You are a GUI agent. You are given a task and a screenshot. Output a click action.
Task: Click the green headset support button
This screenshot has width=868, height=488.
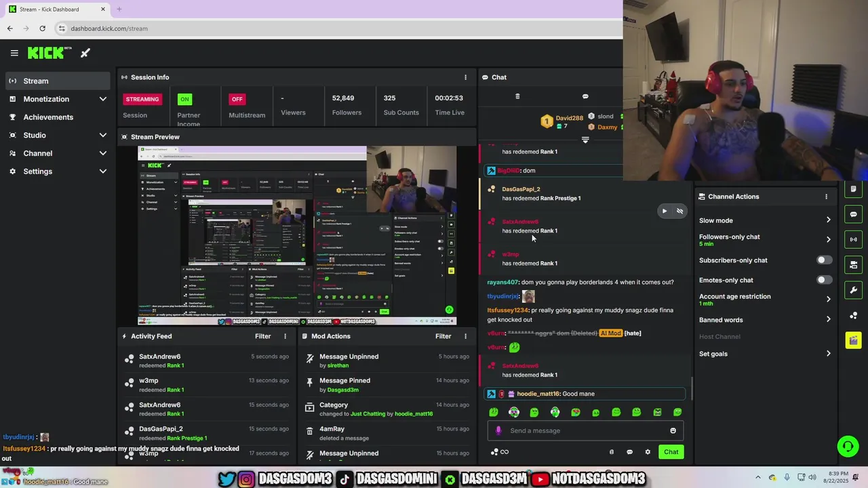[x=848, y=446]
